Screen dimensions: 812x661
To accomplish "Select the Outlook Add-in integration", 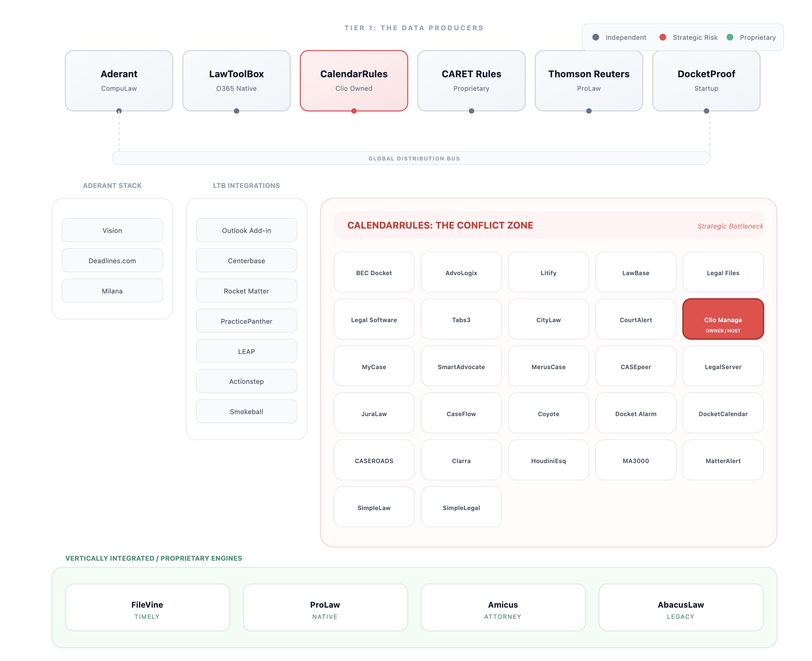I will point(246,230).
